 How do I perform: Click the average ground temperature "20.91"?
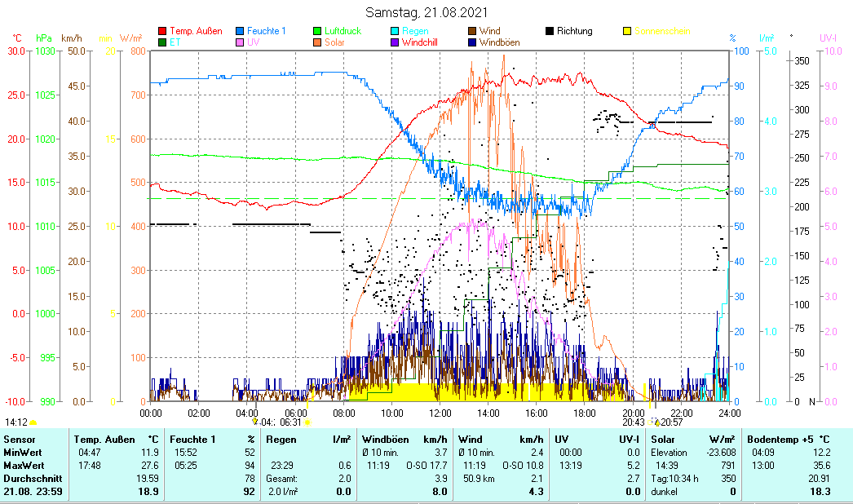point(820,479)
